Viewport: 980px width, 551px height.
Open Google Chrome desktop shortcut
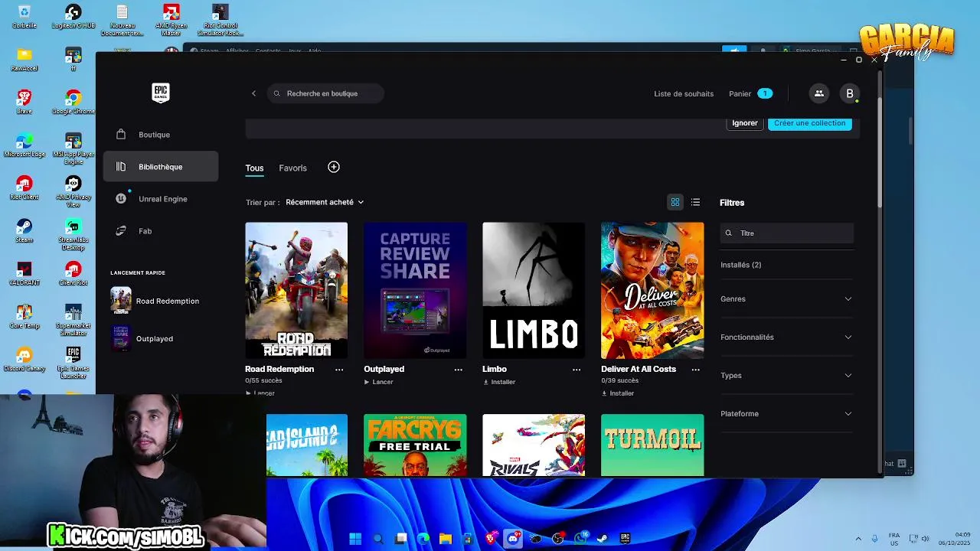[x=73, y=102]
